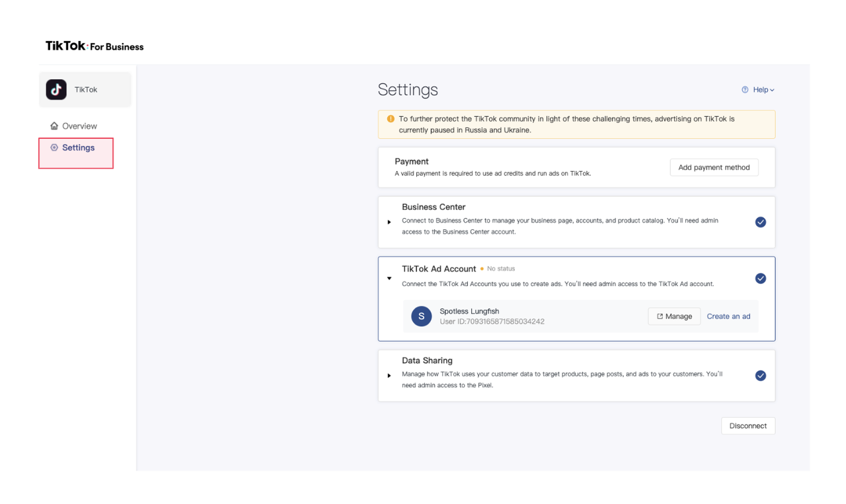Click the TikTok Ad Account checkmark
846x504 pixels.
760,279
